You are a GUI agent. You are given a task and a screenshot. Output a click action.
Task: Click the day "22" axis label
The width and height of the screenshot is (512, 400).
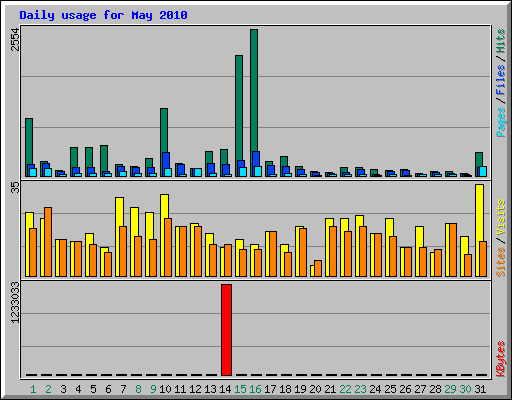(x=345, y=389)
